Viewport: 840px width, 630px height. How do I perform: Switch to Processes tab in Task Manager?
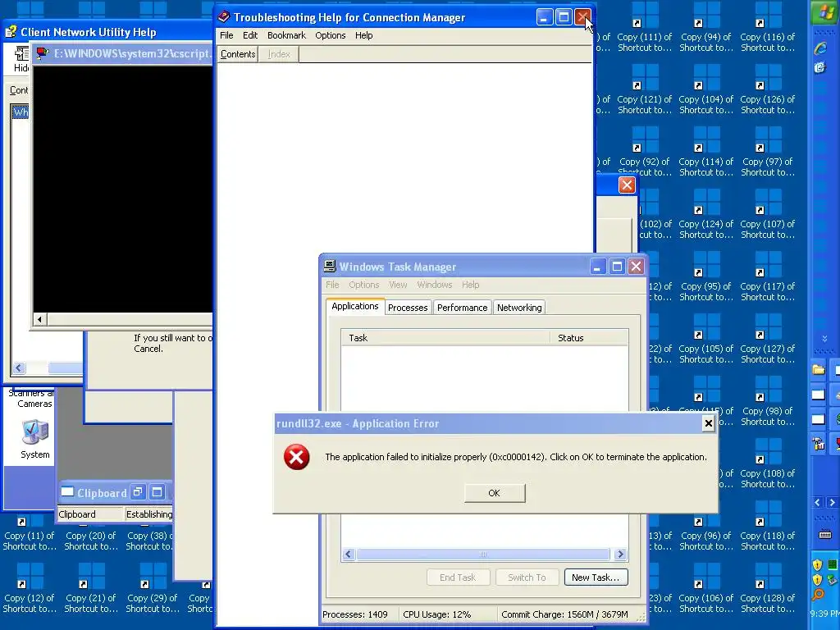[x=408, y=308]
